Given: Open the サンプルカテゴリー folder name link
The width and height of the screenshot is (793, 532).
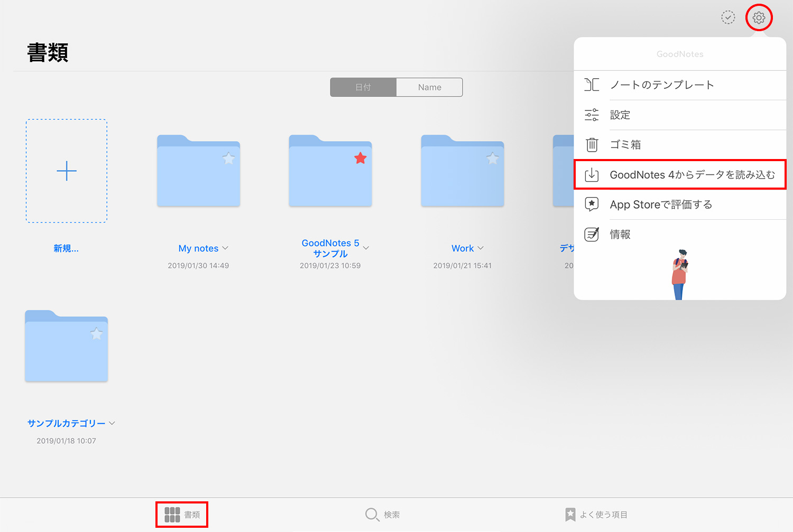Looking at the screenshot, I should click(66, 424).
